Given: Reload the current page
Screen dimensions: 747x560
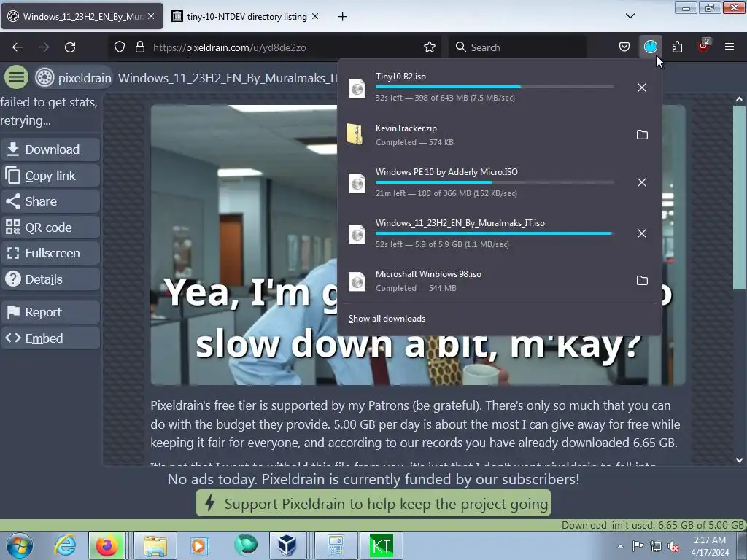Looking at the screenshot, I should pos(70,47).
